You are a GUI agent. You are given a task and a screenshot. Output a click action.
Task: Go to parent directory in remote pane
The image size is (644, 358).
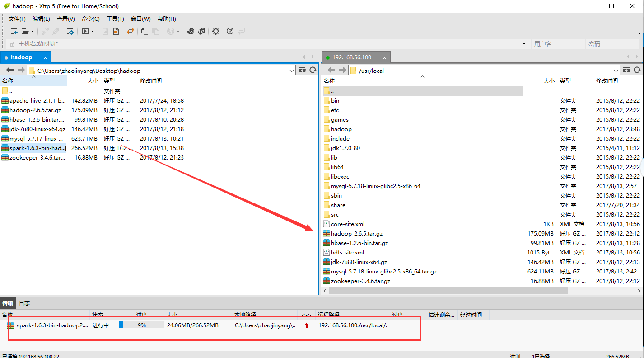pyautogui.click(x=626, y=70)
